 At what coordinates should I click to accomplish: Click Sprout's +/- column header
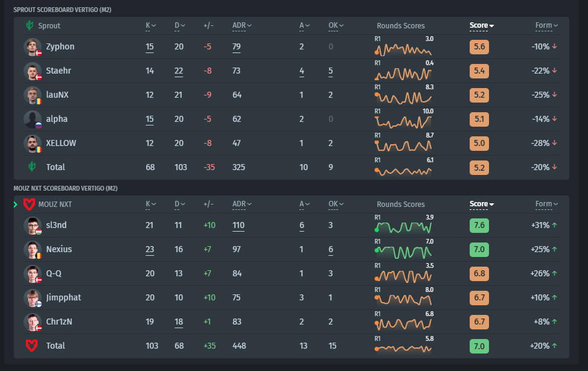[208, 25]
